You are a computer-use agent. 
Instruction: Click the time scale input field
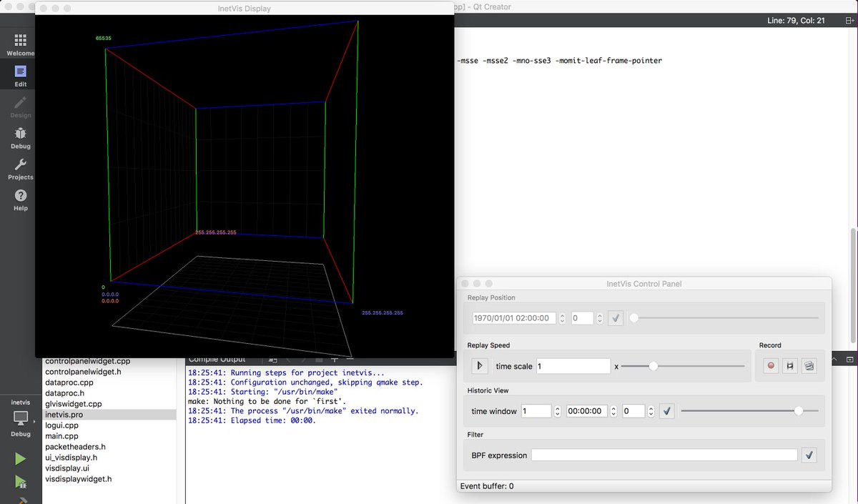pos(573,366)
